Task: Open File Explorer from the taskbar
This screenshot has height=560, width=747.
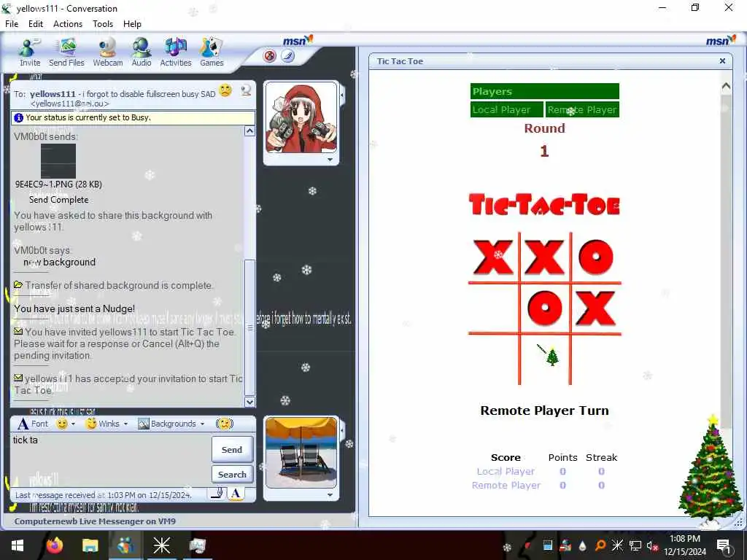Action: coord(90,545)
